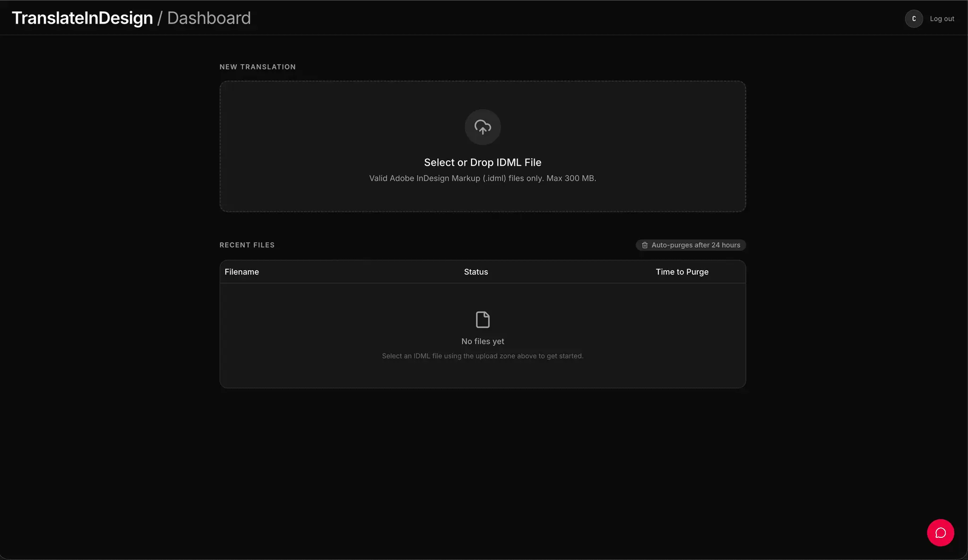The width and height of the screenshot is (968, 560).
Task: Log out of the account
Action: 942,19
